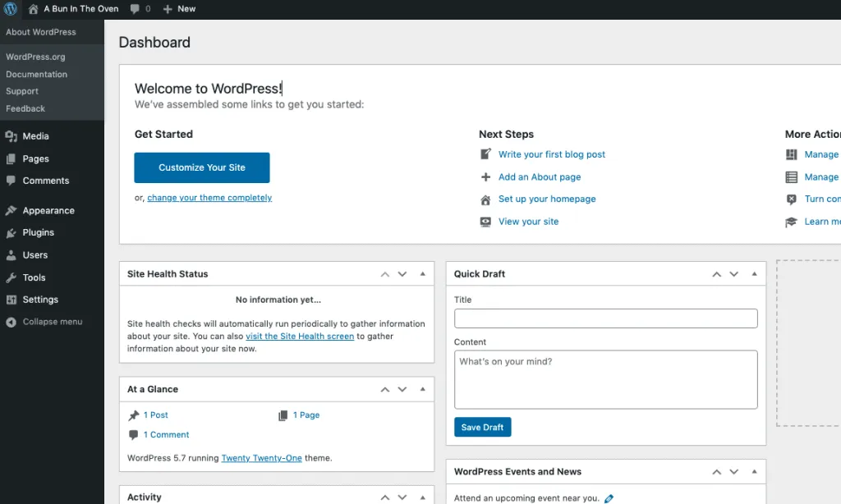Click the Customize Your Site button
Viewport: 841px width, 504px height.
tap(201, 167)
